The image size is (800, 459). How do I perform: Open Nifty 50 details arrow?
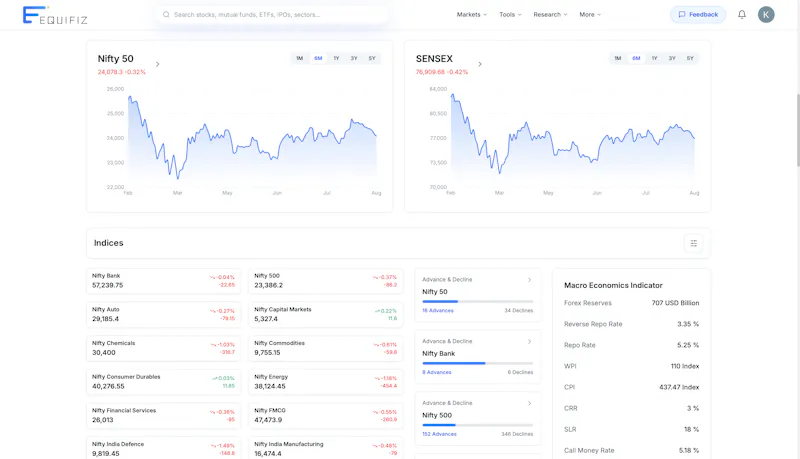158,64
